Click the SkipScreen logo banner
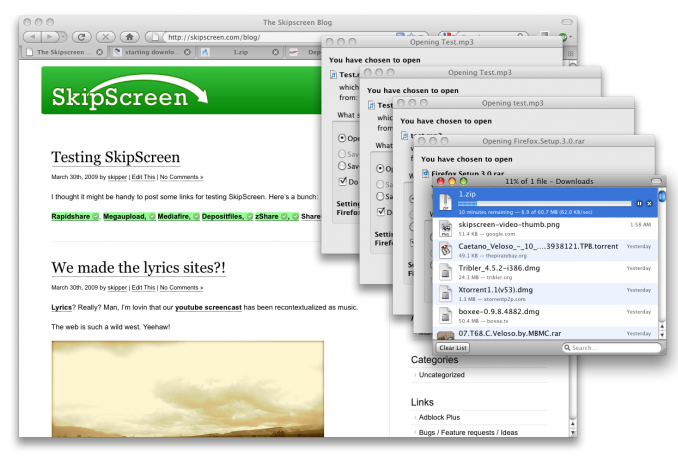The image size is (678, 460). pyautogui.click(x=182, y=90)
